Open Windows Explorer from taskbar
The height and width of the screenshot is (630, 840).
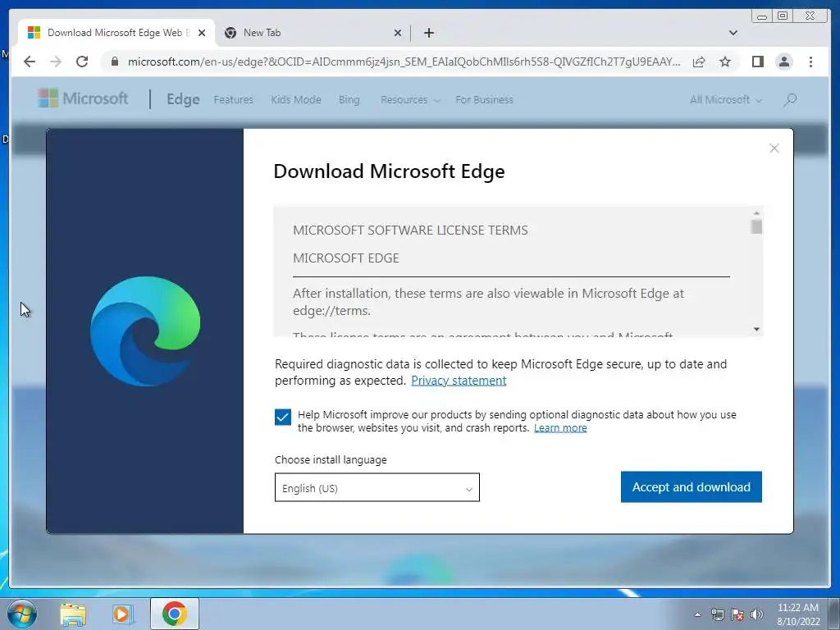73,614
